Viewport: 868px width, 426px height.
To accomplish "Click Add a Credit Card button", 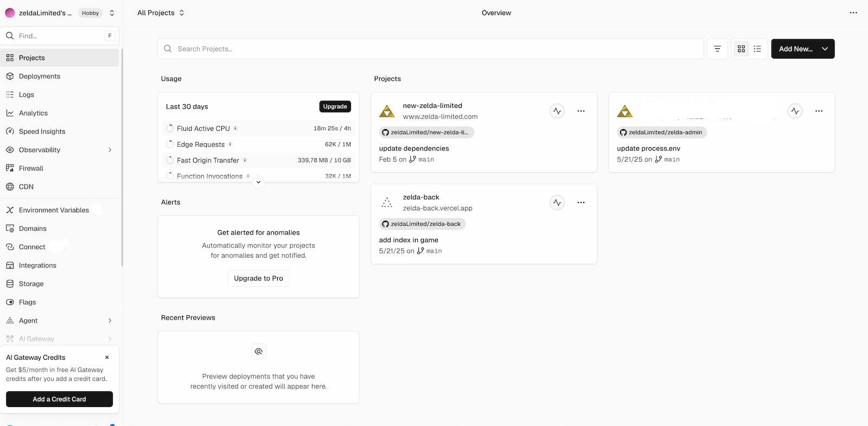I will coord(59,399).
